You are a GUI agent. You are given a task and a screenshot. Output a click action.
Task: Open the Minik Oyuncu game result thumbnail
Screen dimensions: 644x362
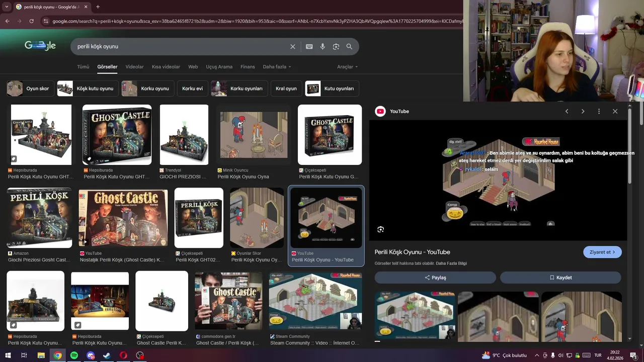254,135
